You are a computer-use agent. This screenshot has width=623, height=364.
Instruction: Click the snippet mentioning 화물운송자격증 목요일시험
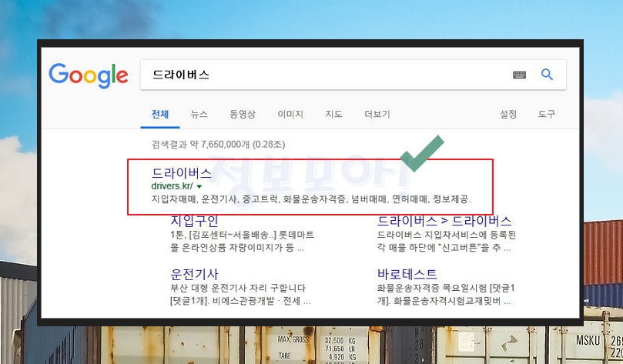pyautogui.click(x=446, y=294)
